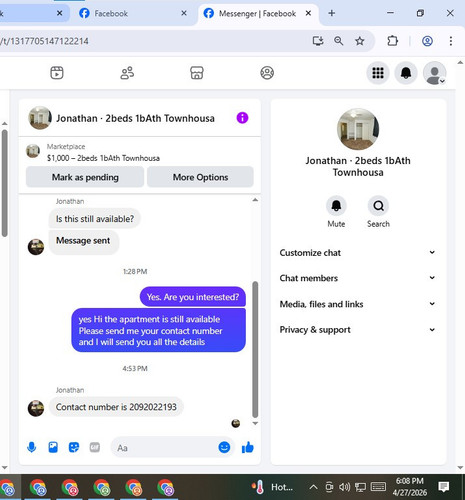
Task: Search in conversation using magnifier icon
Action: [x=378, y=206]
